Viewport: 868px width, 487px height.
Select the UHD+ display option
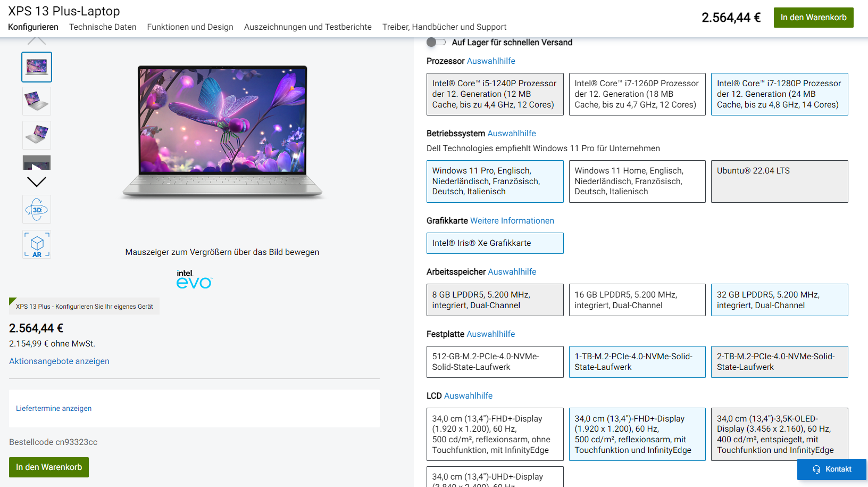(495, 477)
